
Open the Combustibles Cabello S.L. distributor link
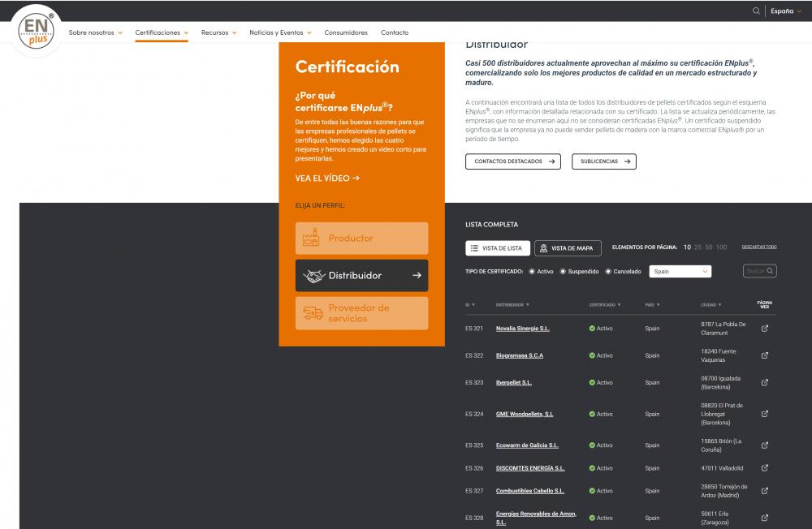tap(529, 491)
